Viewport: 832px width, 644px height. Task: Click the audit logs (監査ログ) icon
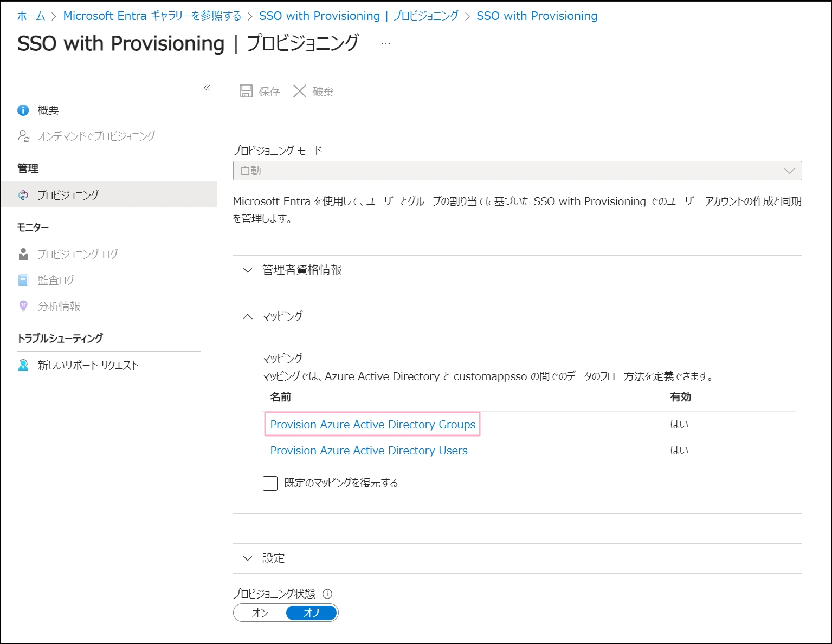(x=23, y=280)
